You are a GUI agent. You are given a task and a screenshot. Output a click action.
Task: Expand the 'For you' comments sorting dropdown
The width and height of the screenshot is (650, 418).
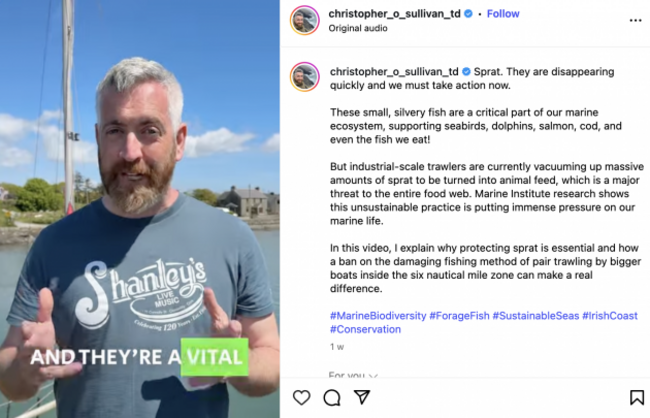[x=353, y=375]
